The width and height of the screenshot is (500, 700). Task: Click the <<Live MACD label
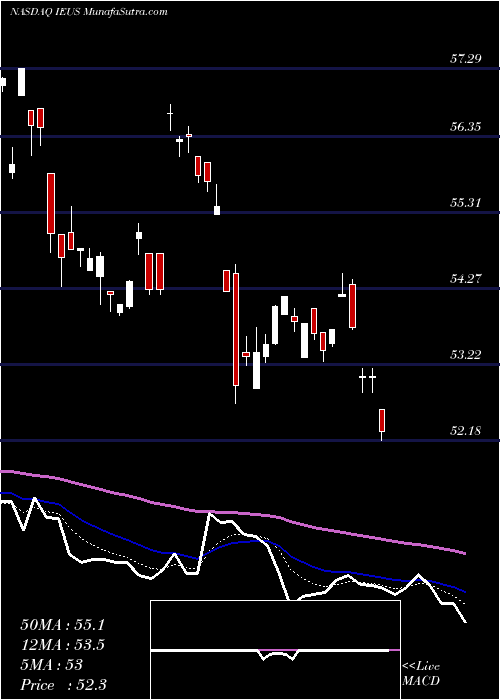(421, 674)
